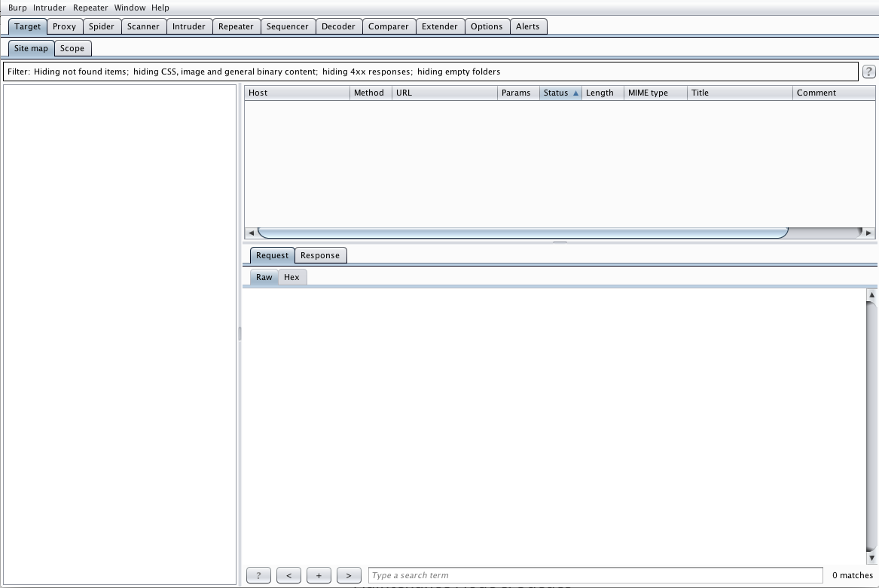Switch to Hex view
This screenshot has height=588, width=879.
pos(291,277)
